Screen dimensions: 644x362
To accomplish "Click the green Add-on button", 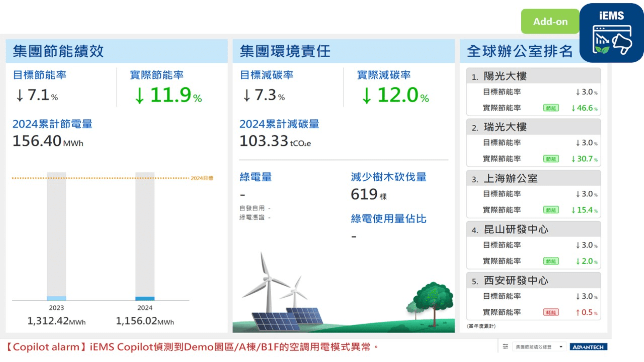I will [550, 21].
